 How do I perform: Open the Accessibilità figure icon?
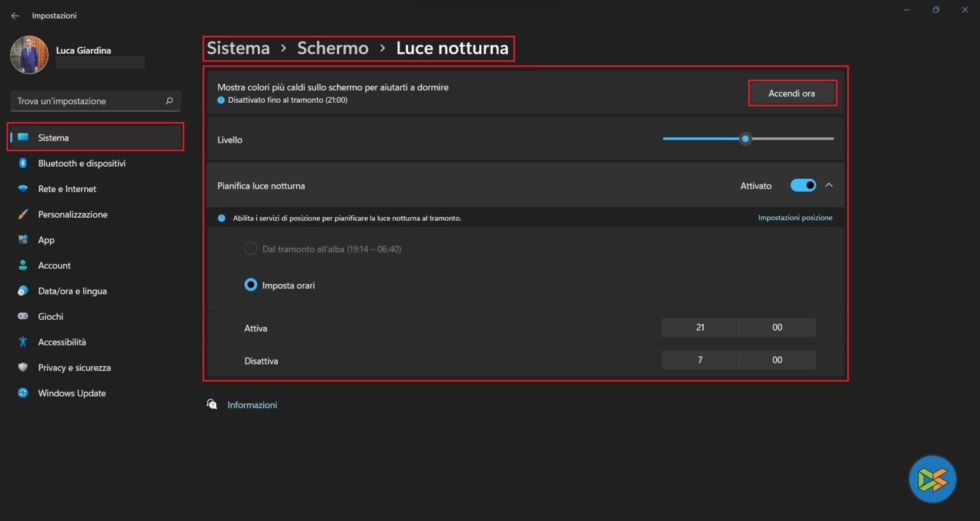click(x=23, y=342)
